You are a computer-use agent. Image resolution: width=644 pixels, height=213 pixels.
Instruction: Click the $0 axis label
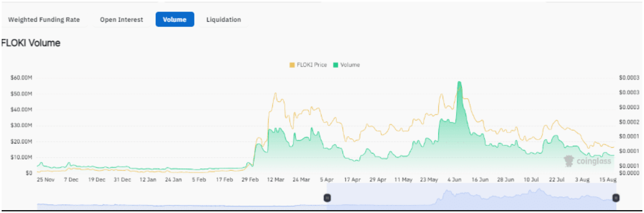pos(29,173)
